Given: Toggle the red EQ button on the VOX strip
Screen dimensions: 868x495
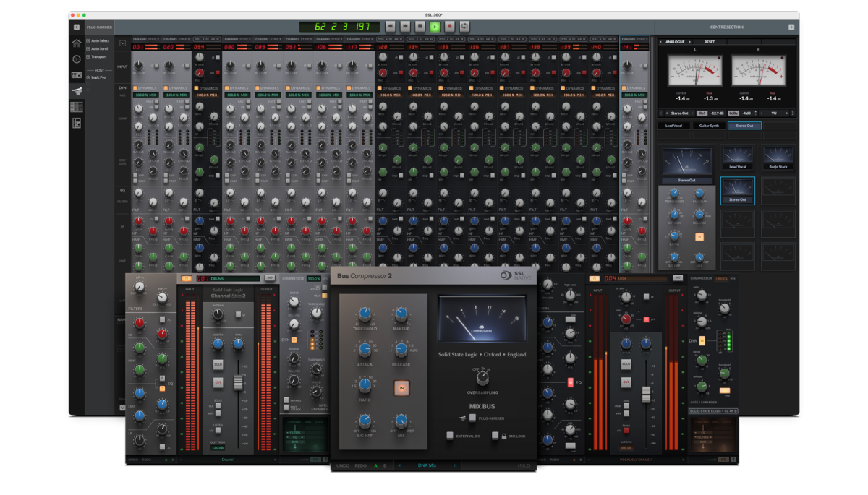Looking at the screenshot, I should click(x=570, y=382).
